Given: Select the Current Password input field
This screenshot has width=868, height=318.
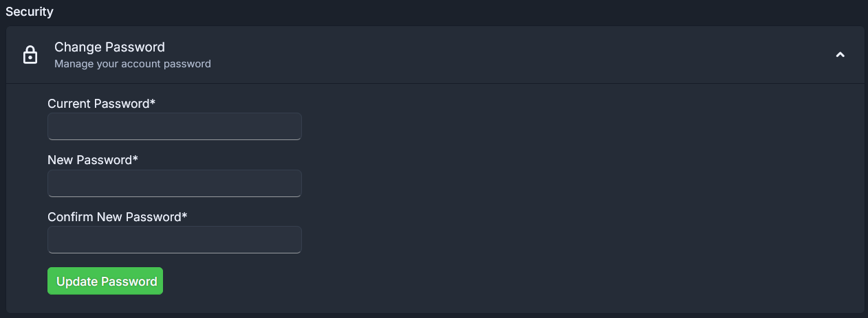Looking at the screenshot, I should [175, 126].
